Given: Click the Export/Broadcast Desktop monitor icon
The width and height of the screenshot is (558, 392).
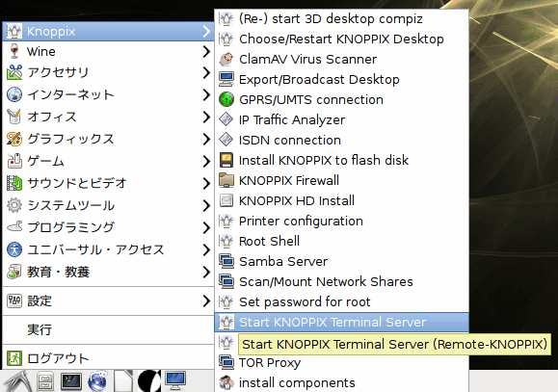Looking at the screenshot, I should (x=226, y=79).
